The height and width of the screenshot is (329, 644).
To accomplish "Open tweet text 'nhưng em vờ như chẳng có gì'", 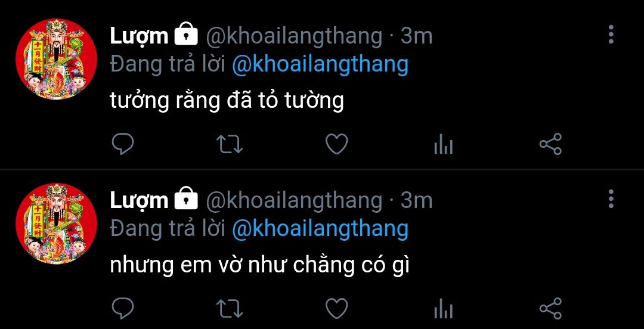I will pos(260,265).
